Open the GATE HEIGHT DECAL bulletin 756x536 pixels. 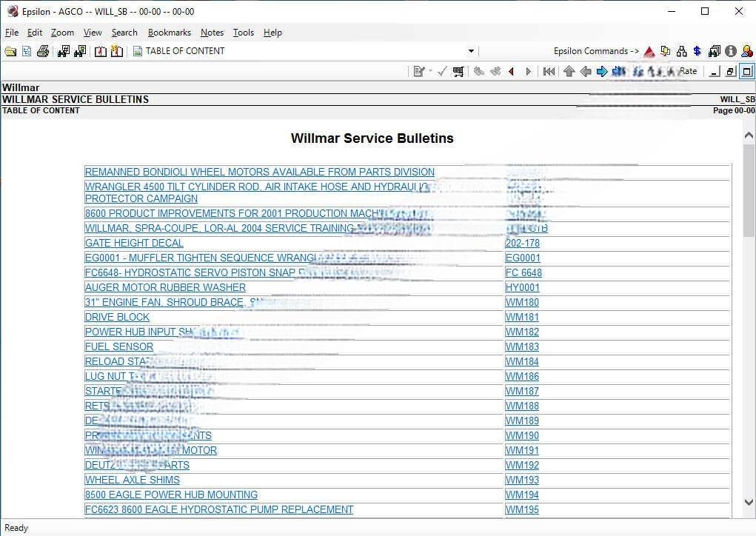coord(133,243)
